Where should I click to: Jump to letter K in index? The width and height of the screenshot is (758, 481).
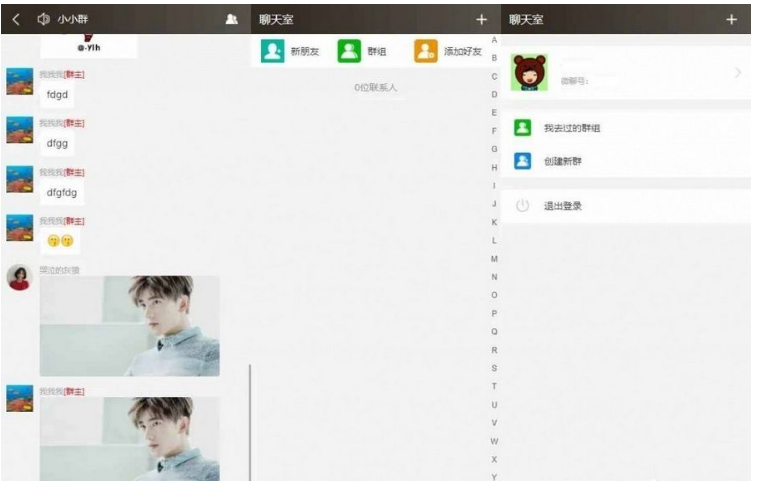point(494,222)
